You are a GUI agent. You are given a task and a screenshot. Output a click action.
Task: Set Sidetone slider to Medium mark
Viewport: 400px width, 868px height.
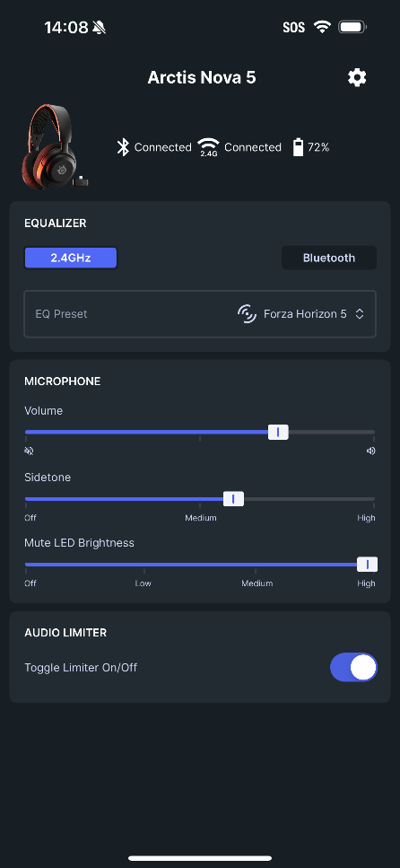(200, 499)
